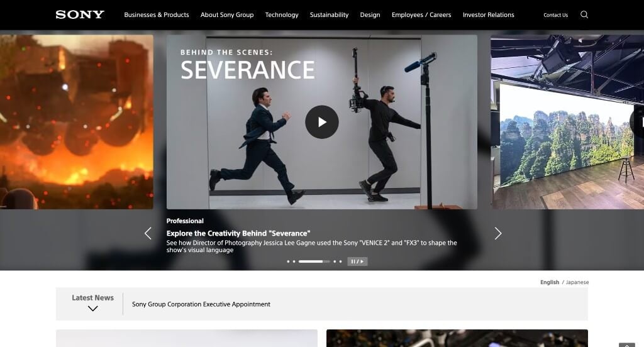The image size is (644, 347).
Task: Open the Technology menu
Action: (x=282, y=15)
